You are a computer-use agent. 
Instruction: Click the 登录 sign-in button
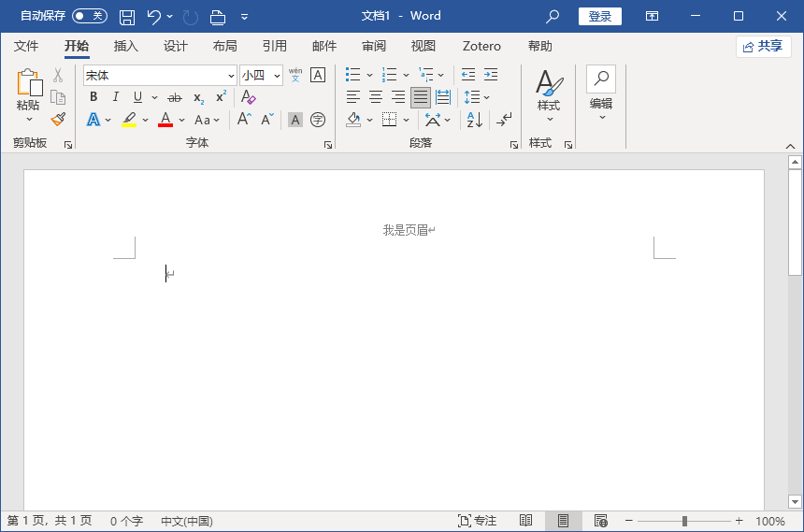[600, 17]
